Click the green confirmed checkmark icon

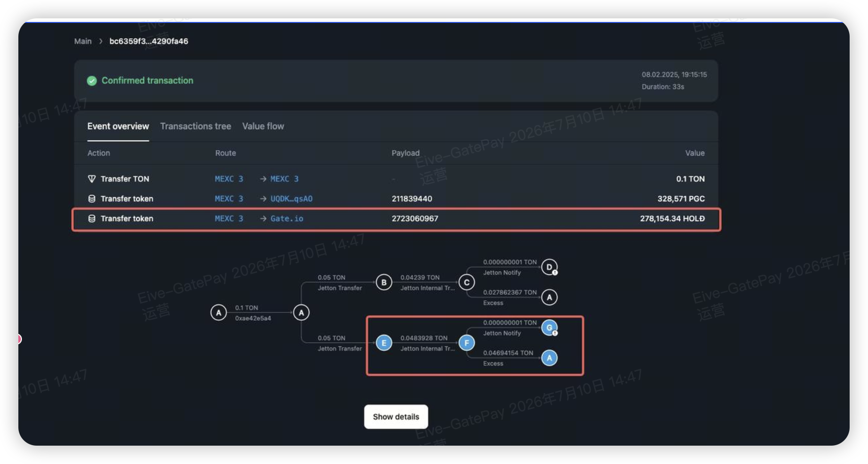(x=92, y=81)
